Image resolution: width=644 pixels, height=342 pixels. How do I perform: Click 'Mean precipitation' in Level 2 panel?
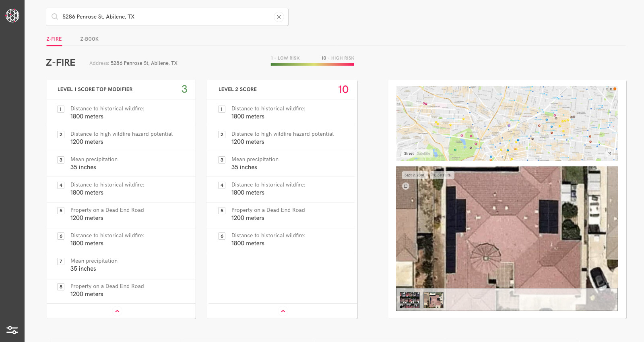pyautogui.click(x=255, y=160)
